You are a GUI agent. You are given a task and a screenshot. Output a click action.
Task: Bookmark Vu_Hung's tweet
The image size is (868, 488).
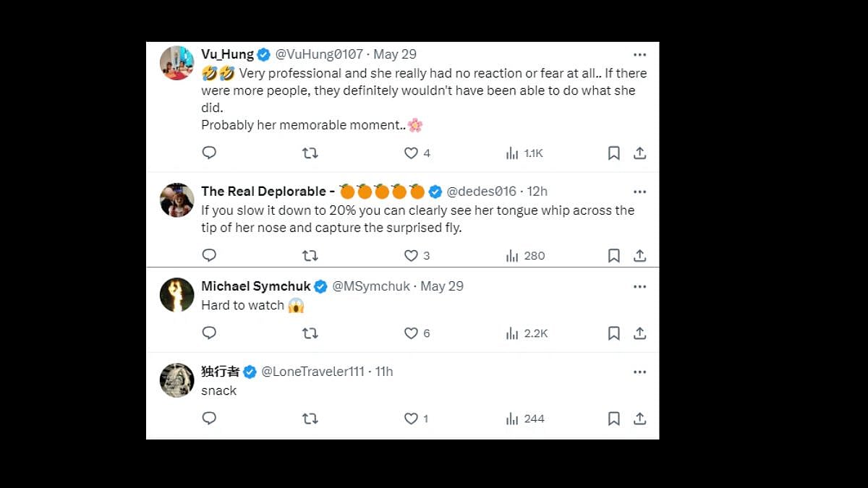[x=613, y=153]
